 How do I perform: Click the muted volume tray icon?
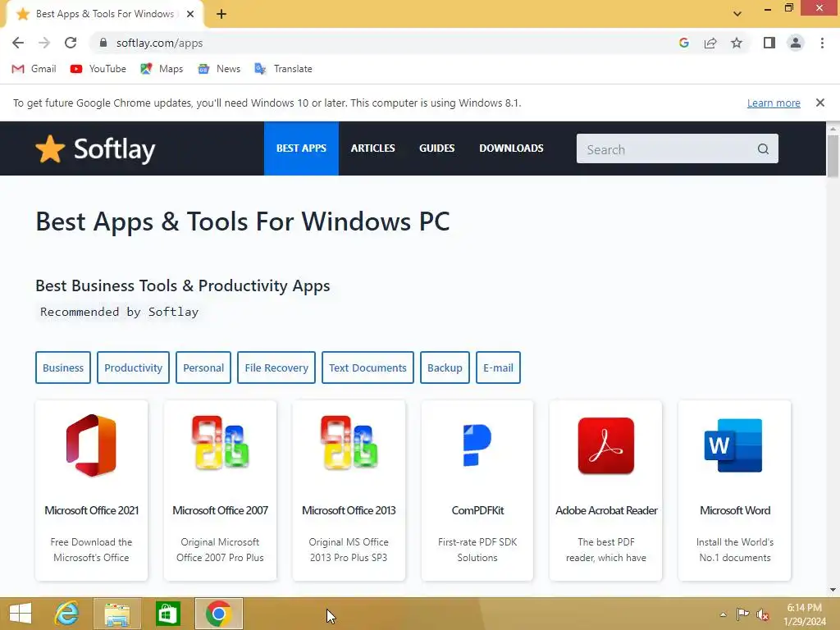pos(763,615)
